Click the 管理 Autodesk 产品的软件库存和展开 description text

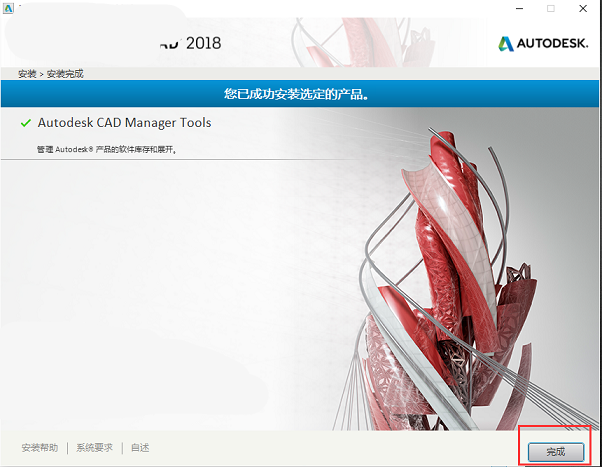click(x=107, y=149)
